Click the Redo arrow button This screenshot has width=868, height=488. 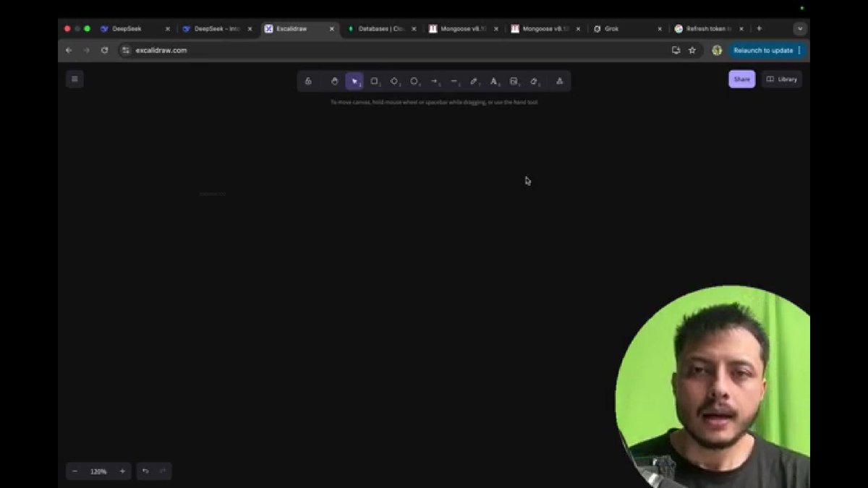point(163,471)
